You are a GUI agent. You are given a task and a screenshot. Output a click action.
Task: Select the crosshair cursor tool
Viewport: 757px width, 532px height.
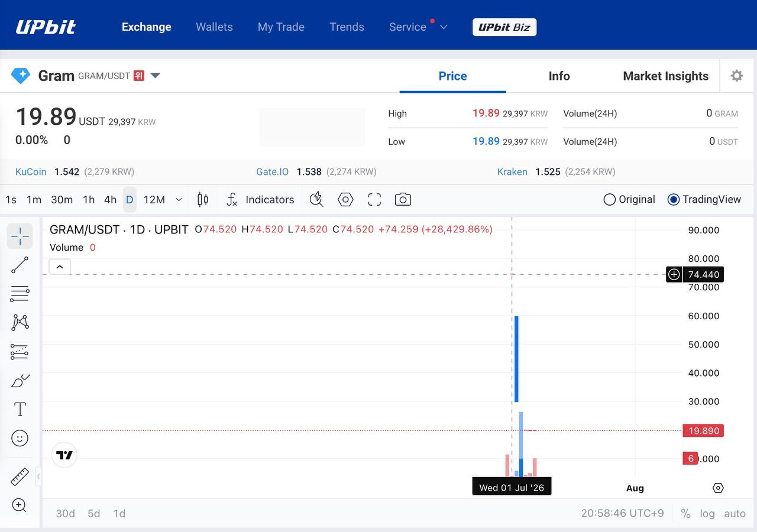20,236
